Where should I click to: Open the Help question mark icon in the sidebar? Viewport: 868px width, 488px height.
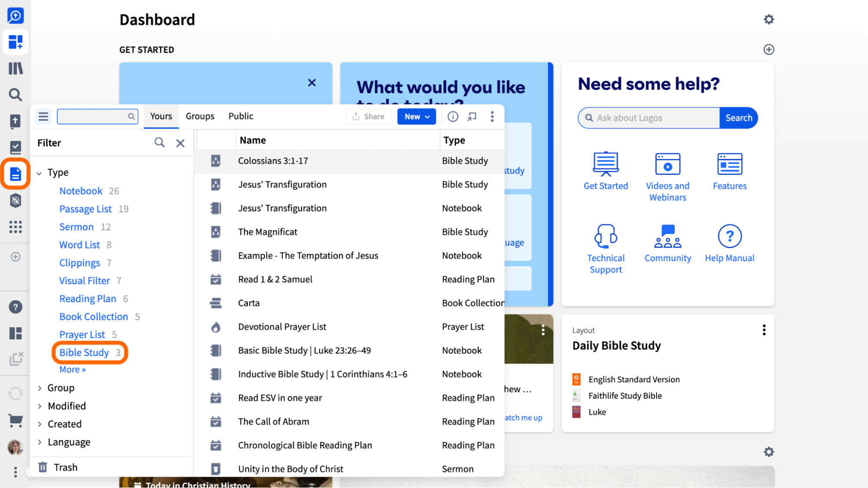[16, 307]
